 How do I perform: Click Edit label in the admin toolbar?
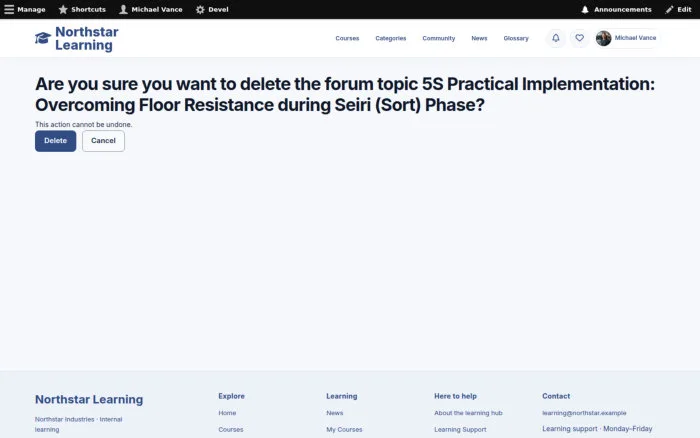point(684,9)
